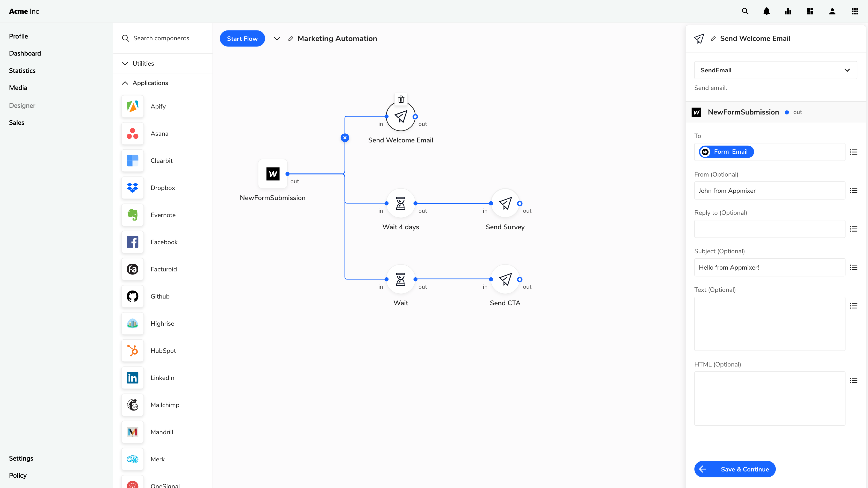
Task: Focus the HTML textarea
Action: coord(770,398)
